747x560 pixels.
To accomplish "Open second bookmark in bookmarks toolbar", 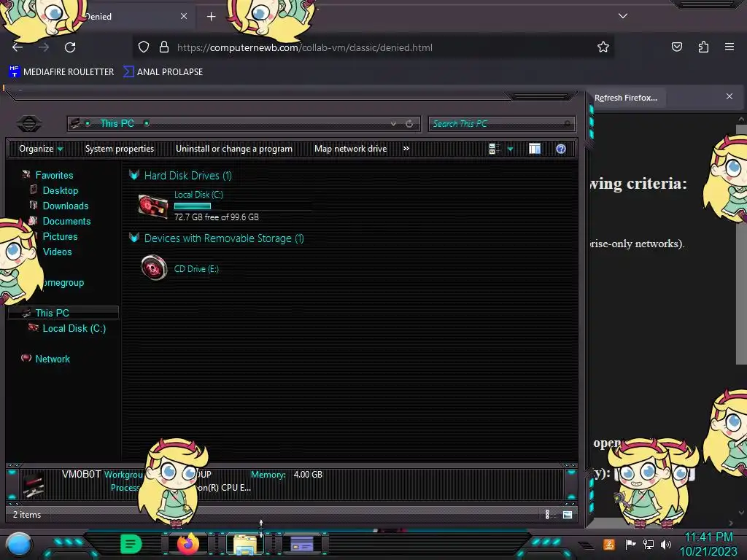I will 163,72.
